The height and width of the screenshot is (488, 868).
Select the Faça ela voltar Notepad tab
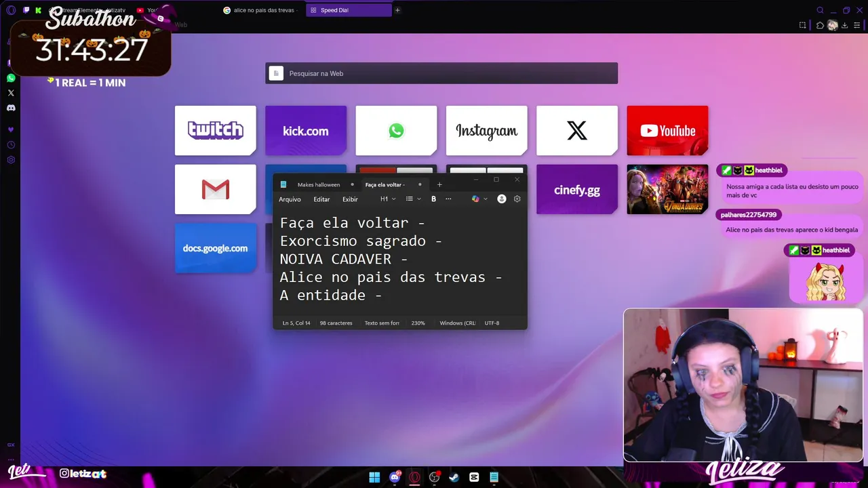point(385,184)
